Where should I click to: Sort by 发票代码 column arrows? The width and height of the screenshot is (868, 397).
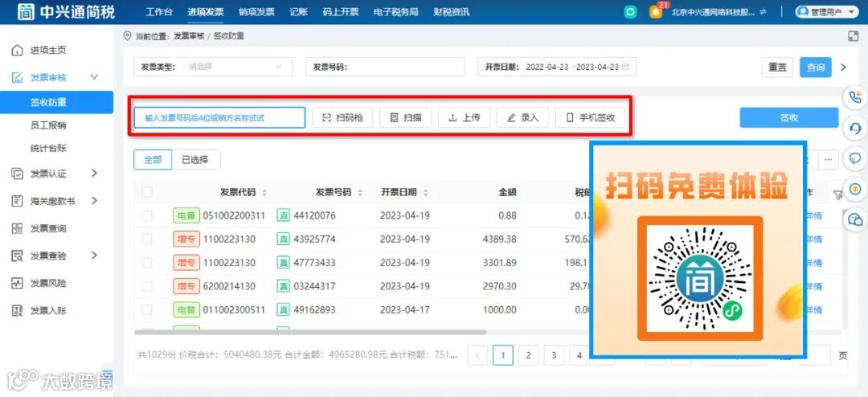point(264,193)
